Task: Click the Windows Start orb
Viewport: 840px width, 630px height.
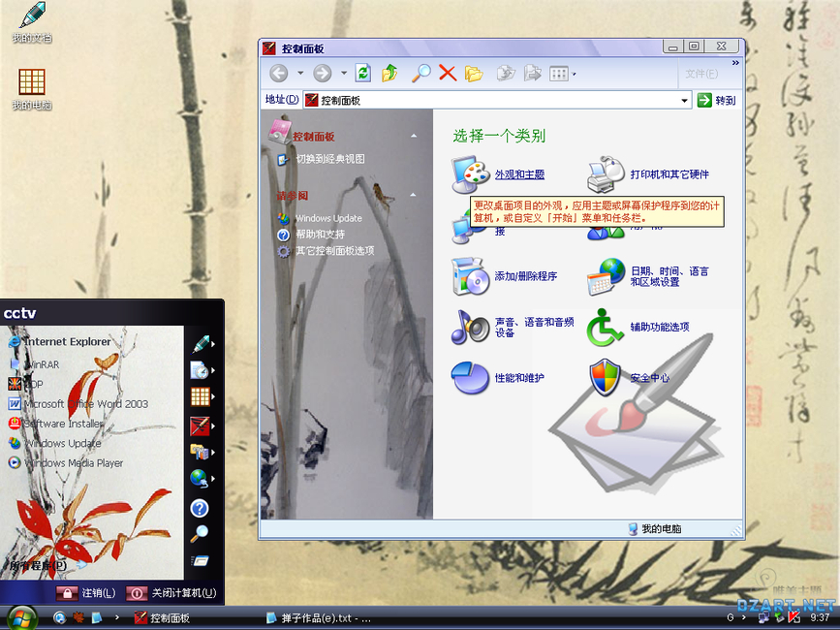Action: pyautogui.click(x=22, y=617)
